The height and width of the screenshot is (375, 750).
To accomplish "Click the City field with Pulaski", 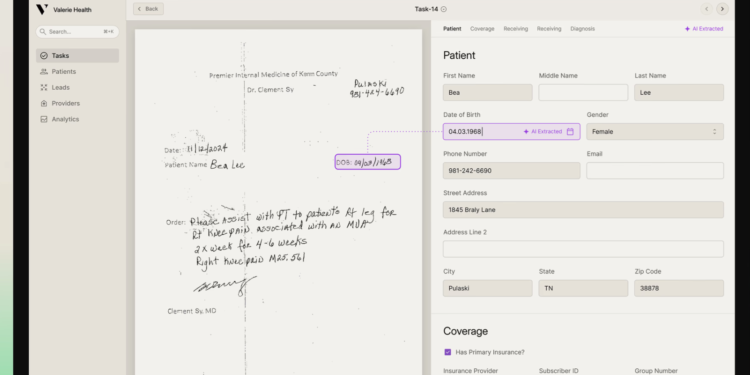I will pyautogui.click(x=487, y=288).
